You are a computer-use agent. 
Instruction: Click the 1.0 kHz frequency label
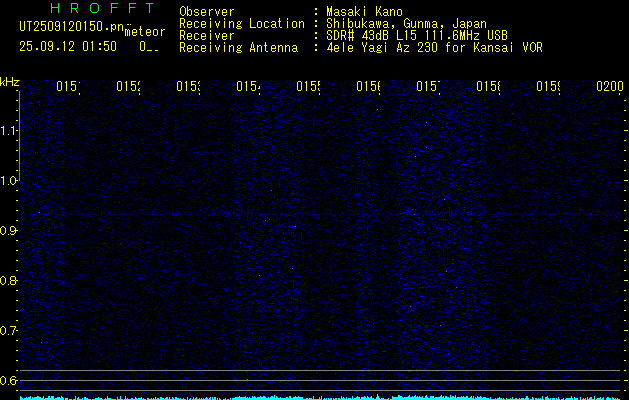[8, 181]
